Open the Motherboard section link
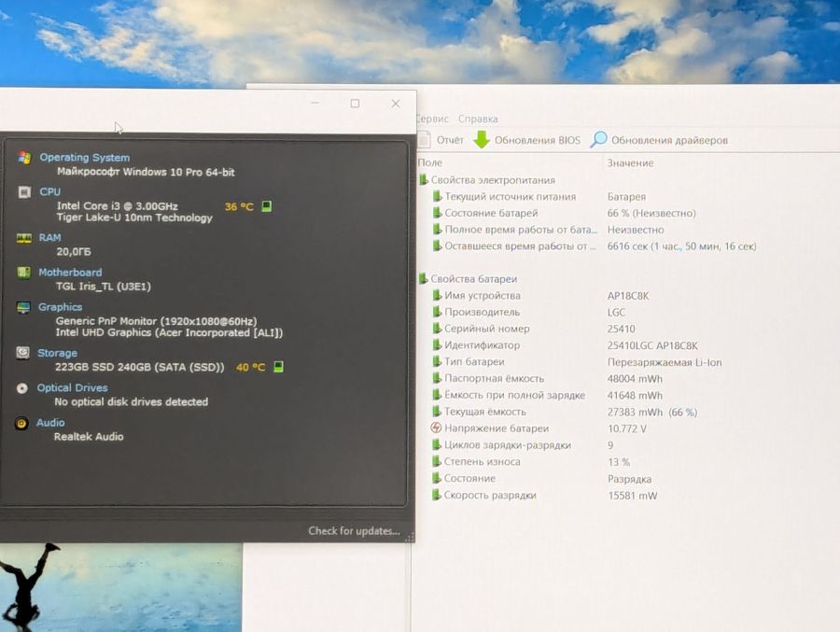Image resolution: width=840 pixels, height=632 pixels. (x=70, y=273)
